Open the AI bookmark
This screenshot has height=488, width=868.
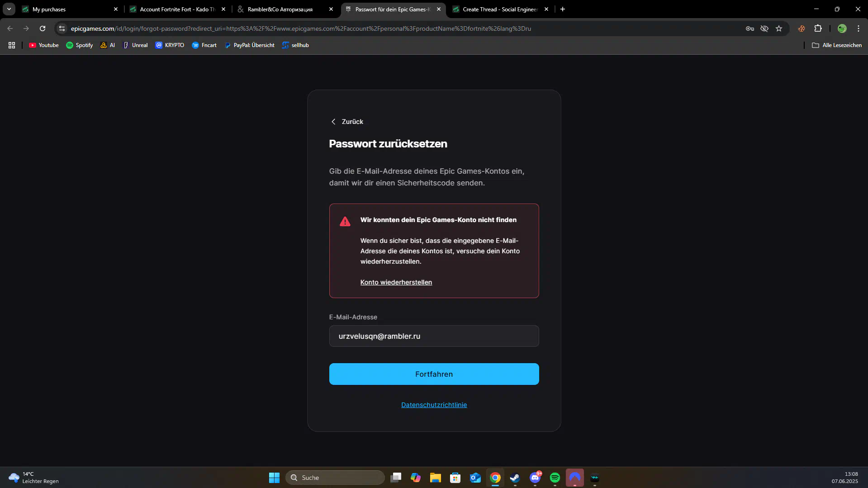(108, 45)
